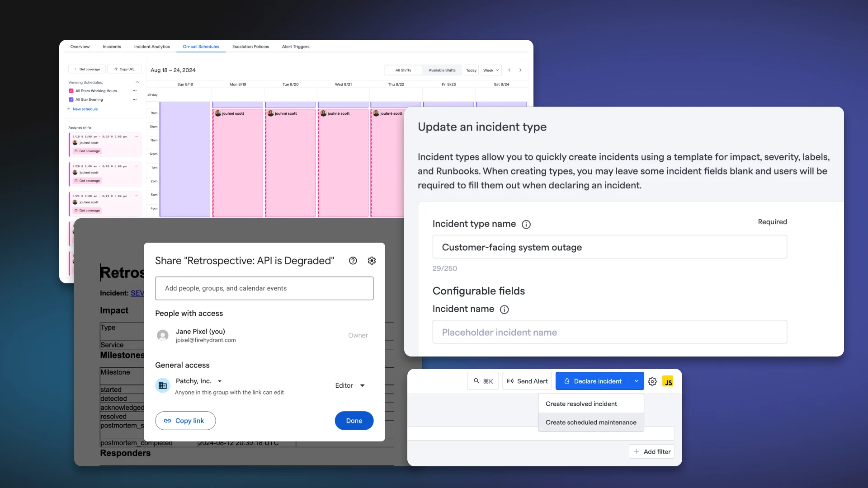868x488 pixels.
Task: Switch to Available Shifts view
Action: (x=442, y=70)
